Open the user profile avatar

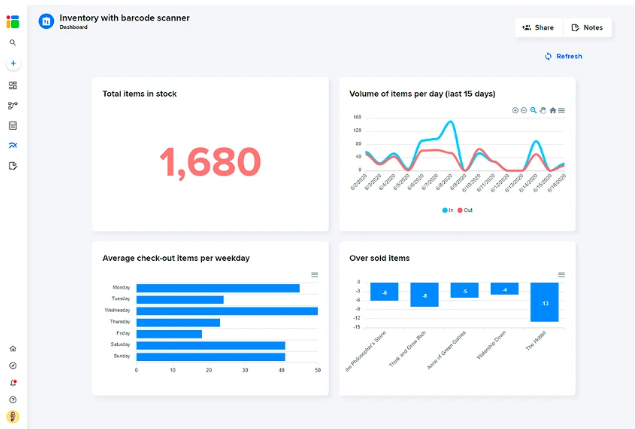[13, 417]
